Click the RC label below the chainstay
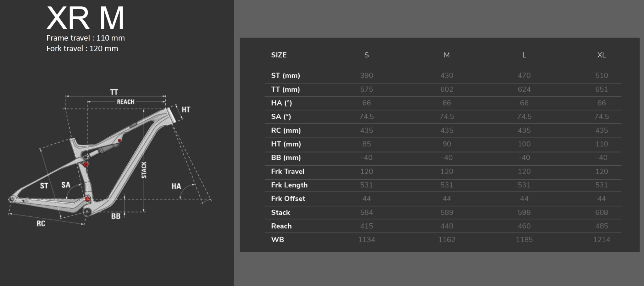The width and height of the screenshot is (644, 286). tap(41, 224)
